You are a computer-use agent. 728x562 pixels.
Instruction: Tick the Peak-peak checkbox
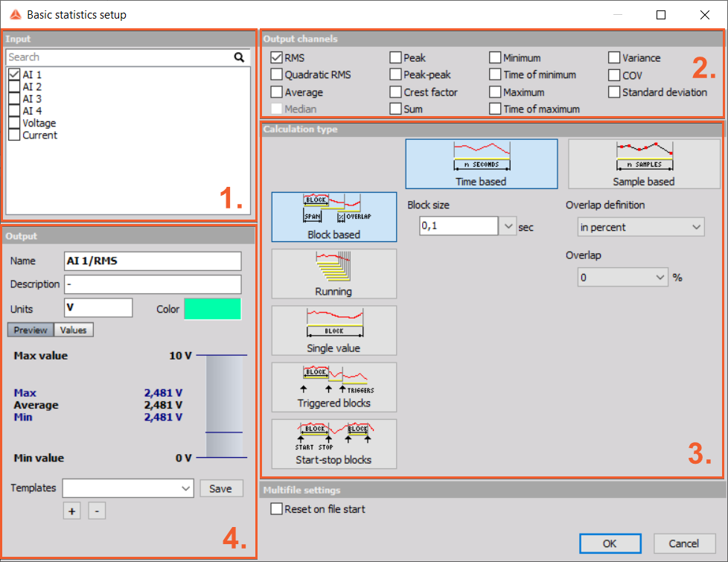(395, 74)
